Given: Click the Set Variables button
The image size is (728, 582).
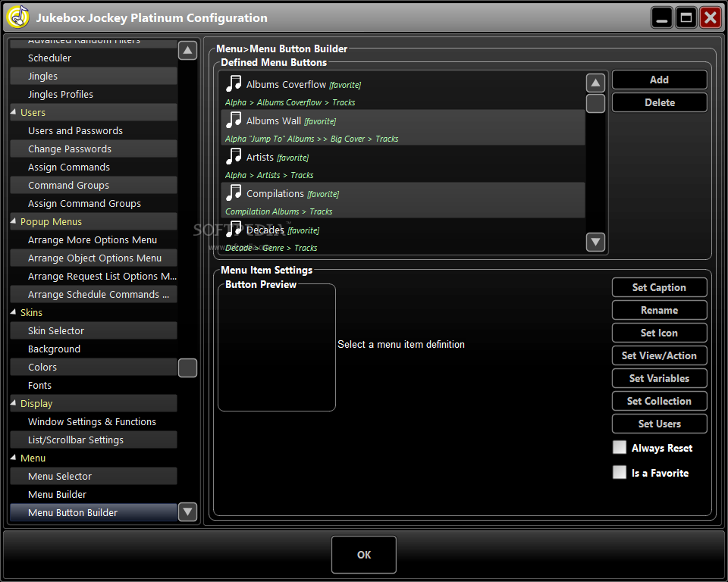Looking at the screenshot, I should (x=659, y=378).
